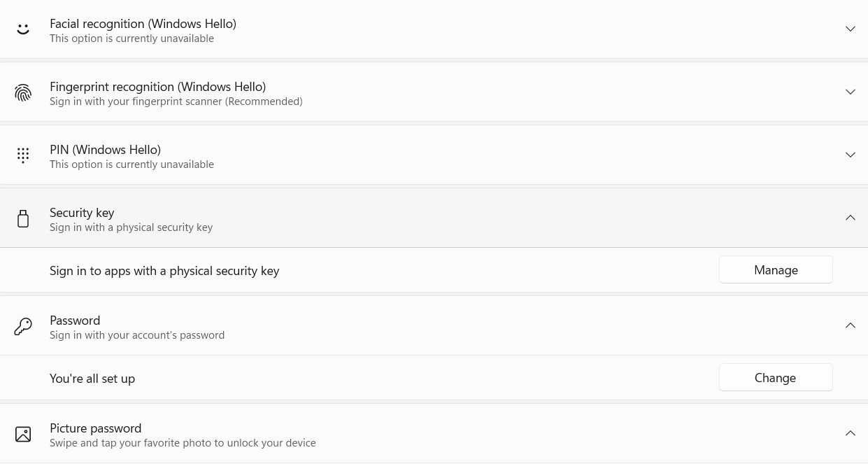The width and height of the screenshot is (868, 464).
Task: Collapse the Password section chevron
Action: coord(851,325)
